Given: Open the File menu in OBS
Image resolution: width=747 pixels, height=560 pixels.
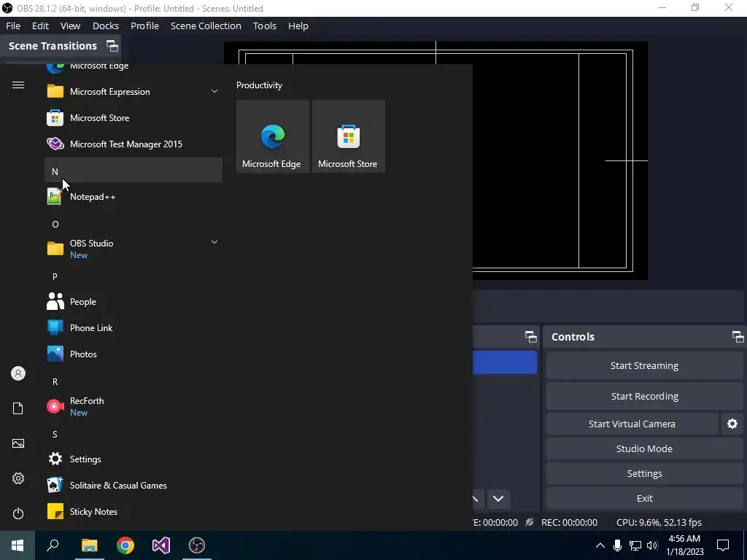Looking at the screenshot, I should (13, 26).
